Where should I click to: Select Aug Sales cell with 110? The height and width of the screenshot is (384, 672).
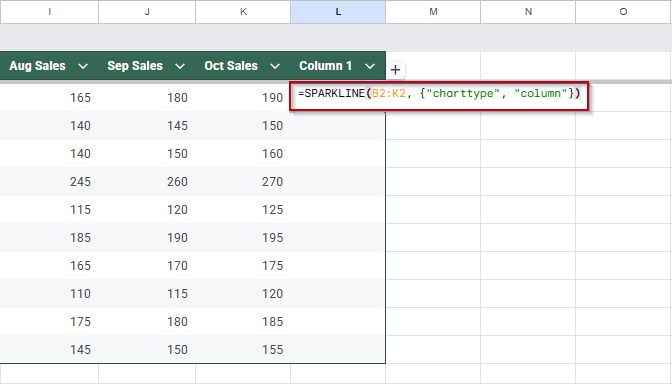coord(49,294)
